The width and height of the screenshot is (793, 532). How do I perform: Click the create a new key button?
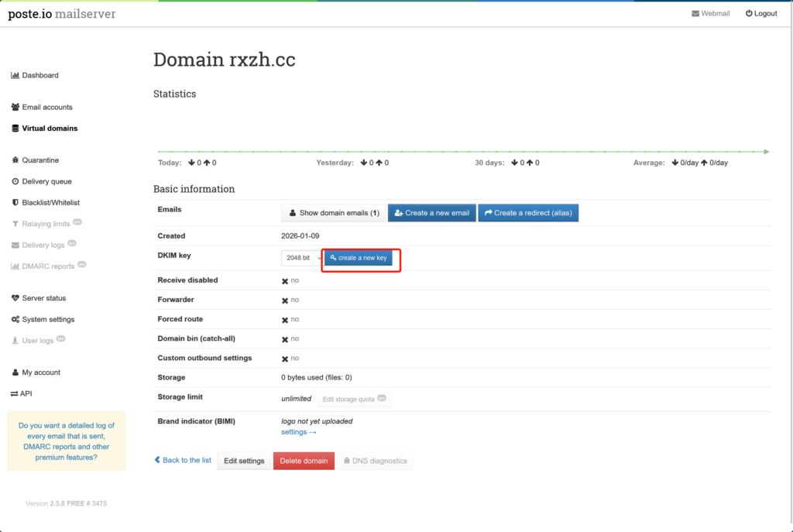tap(359, 258)
